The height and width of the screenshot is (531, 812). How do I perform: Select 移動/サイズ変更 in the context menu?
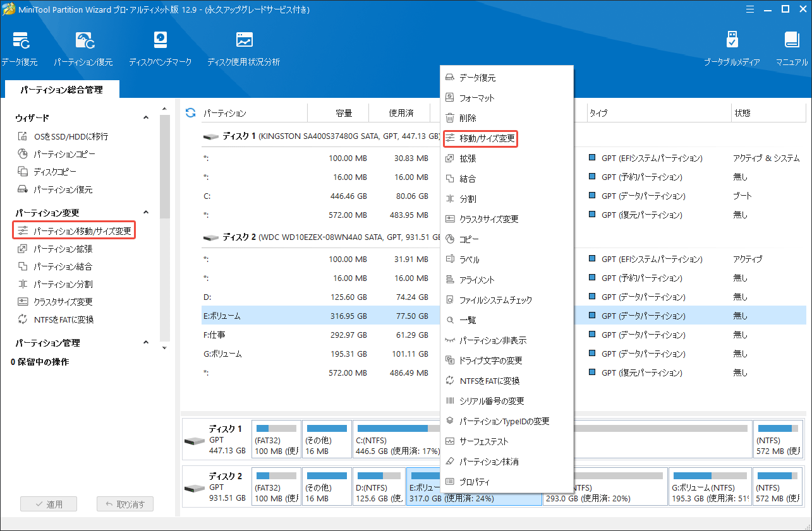click(507, 138)
